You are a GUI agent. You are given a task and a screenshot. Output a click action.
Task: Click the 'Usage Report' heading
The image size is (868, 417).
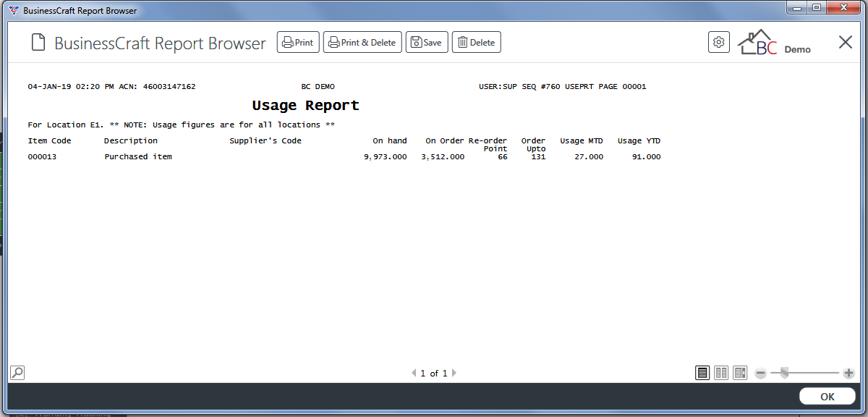(x=305, y=106)
